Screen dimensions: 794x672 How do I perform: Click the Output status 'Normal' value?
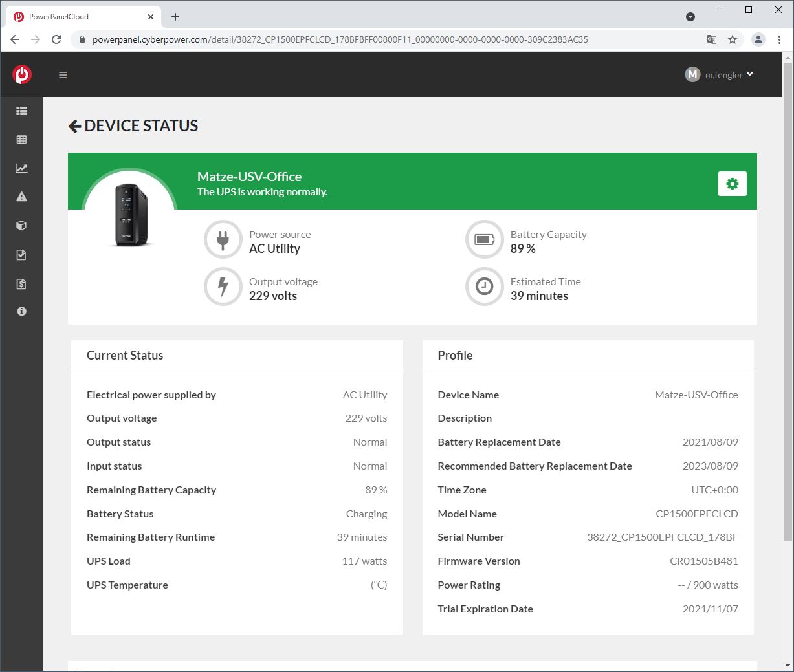pos(370,442)
